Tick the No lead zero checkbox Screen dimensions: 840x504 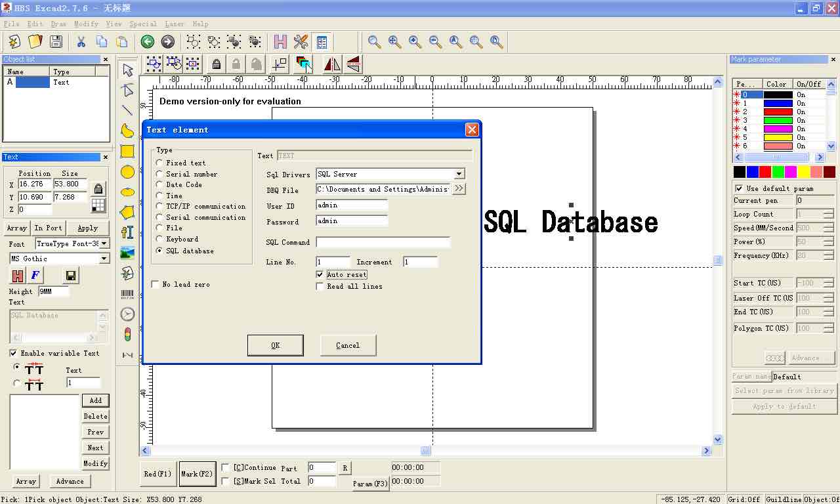[156, 284]
